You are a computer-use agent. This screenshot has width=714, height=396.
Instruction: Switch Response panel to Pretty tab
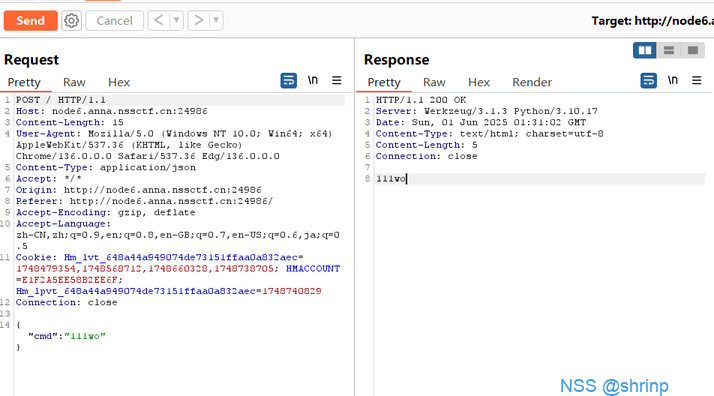[x=384, y=82]
